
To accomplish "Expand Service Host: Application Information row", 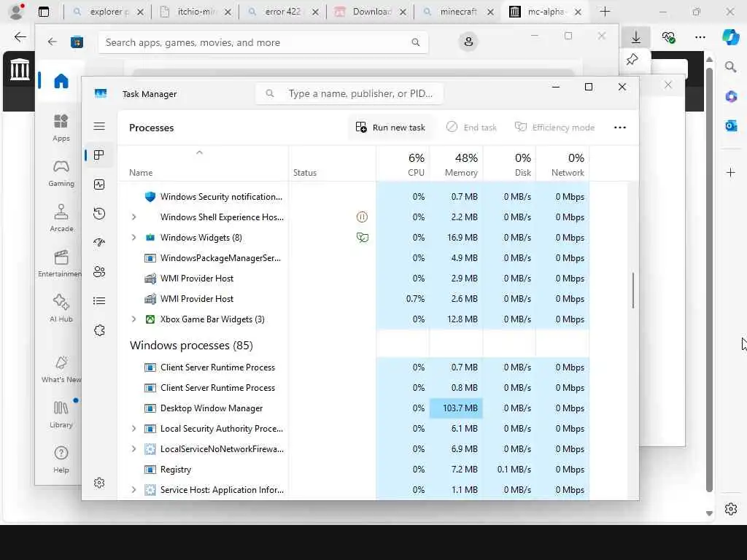I will tap(134, 490).
